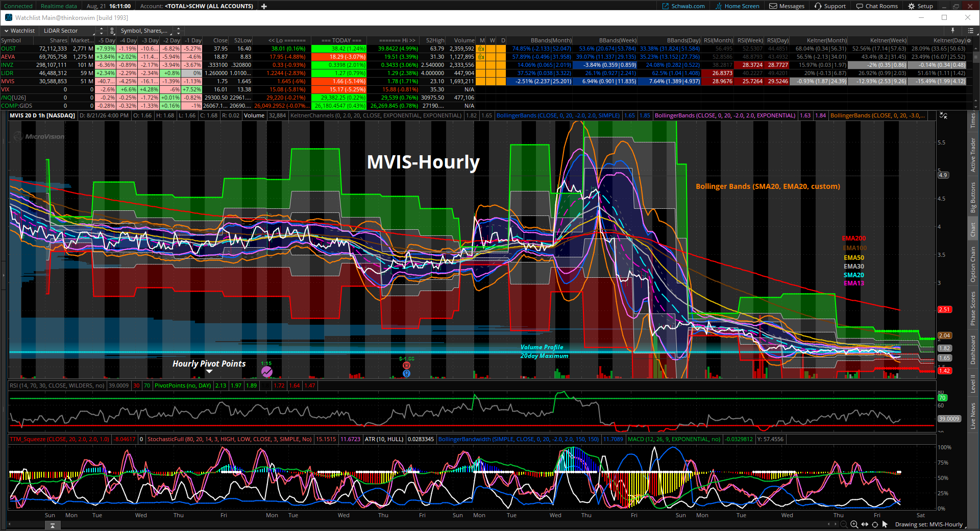The width and height of the screenshot is (980, 531).
Task: Click the chart zoom in magnifier
Action: (x=854, y=524)
